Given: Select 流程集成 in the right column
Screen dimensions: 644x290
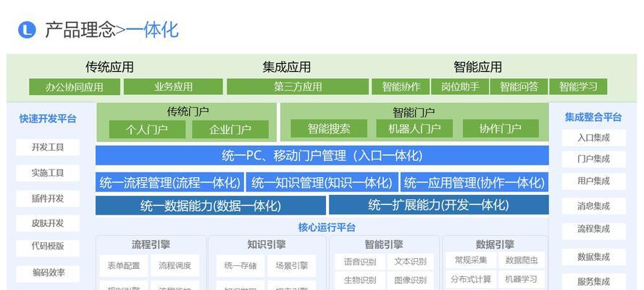Looking at the screenshot, I should coord(594,231).
